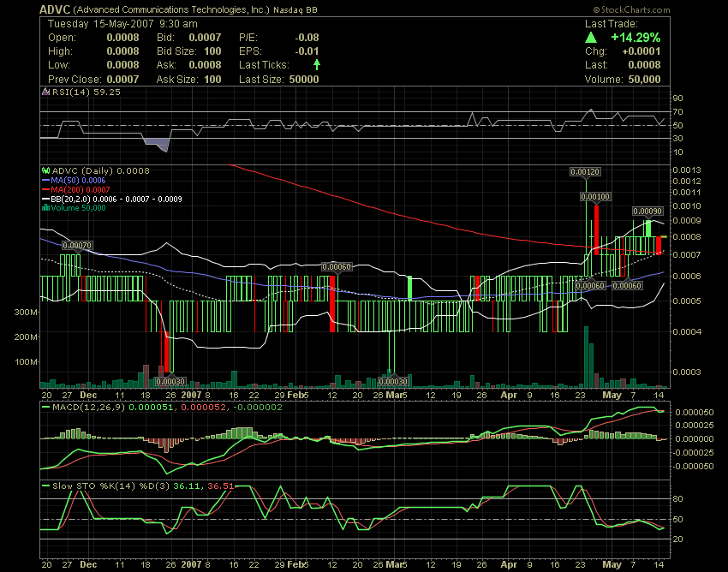728x572 pixels.
Task: Click the 80 level on the Slow STO axis
Action: [677, 499]
